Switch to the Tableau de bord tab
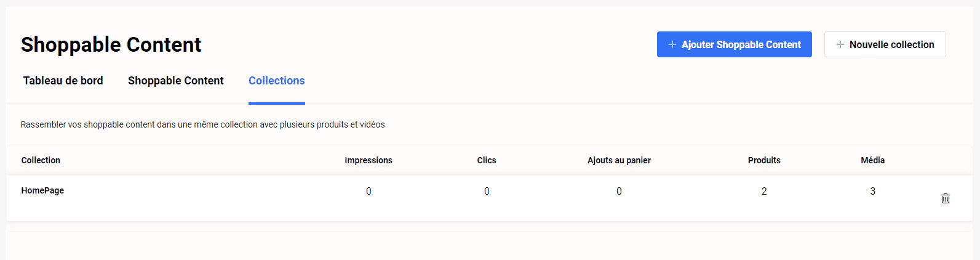This screenshot has height=260, width=980. coord(63,81)
